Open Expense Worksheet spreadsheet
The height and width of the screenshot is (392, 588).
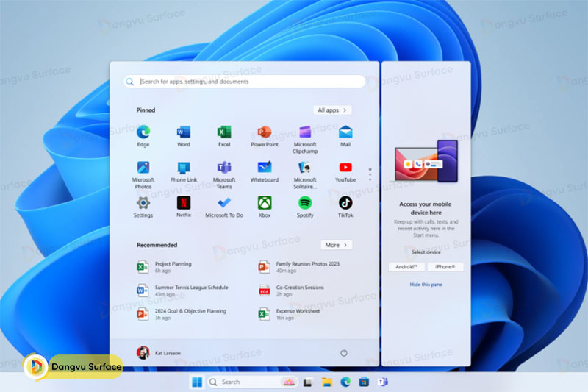click(289, 314)
